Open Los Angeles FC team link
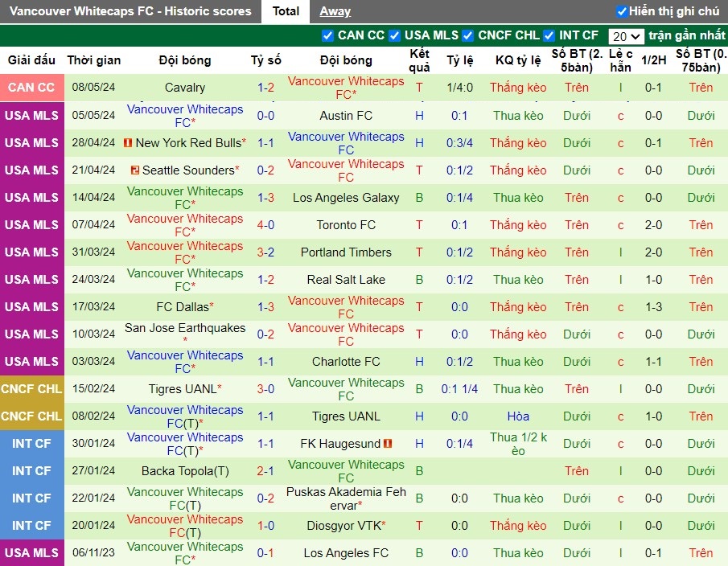This screenshot has width=728, height=566. point(346,553)
